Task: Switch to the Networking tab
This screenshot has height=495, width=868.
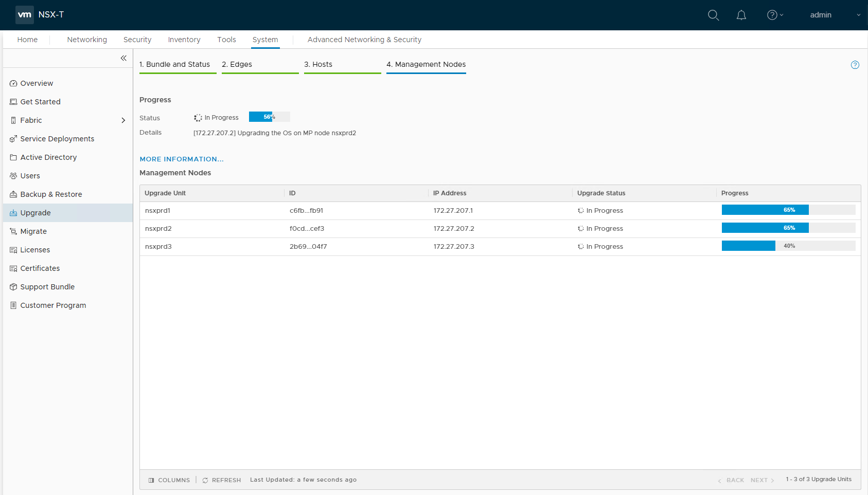Action: pos(87,40)
